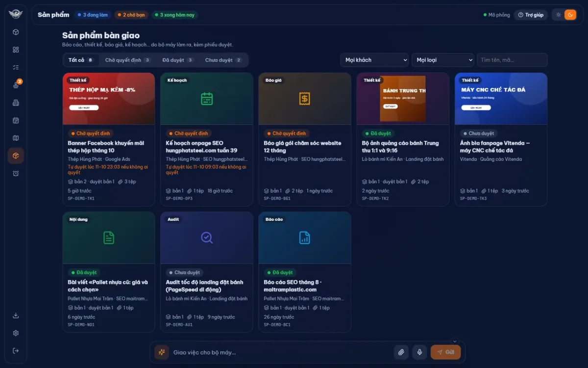588x368 pixels.
Task: Open the "Mọi loại" dropdown
Action: click(x=443, y=60)
